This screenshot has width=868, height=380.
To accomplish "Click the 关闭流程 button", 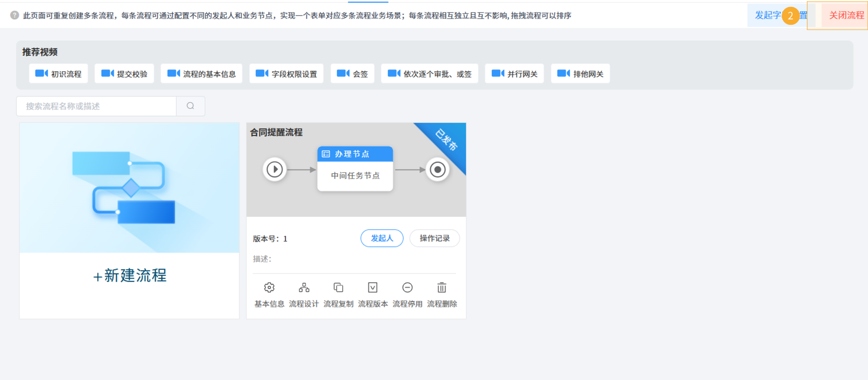I will coord(844,16).
